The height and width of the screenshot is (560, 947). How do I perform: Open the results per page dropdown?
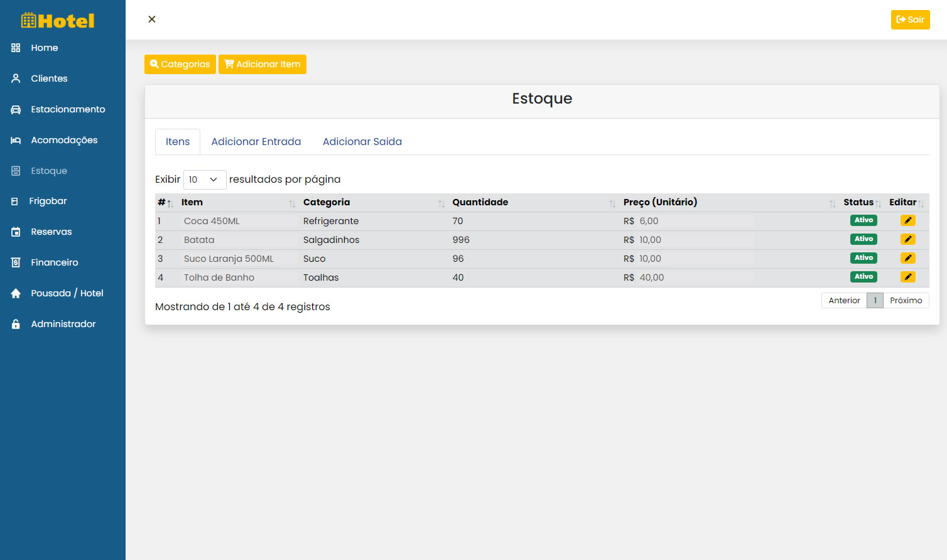[x=204, y=180]
